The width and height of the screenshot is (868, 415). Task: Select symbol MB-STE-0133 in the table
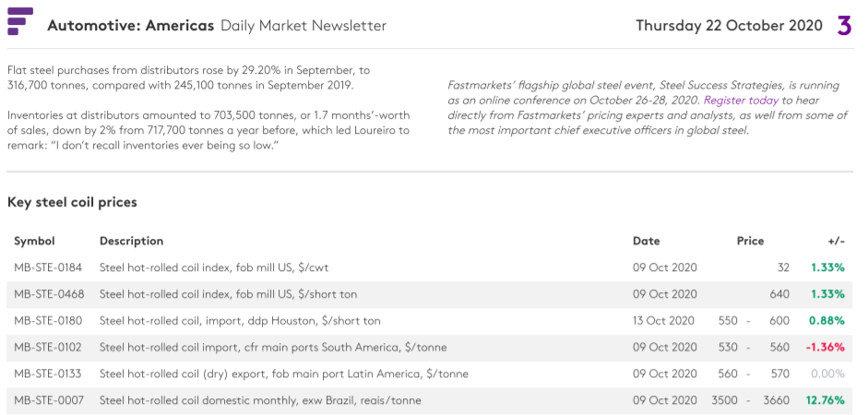tap(48, 373)
